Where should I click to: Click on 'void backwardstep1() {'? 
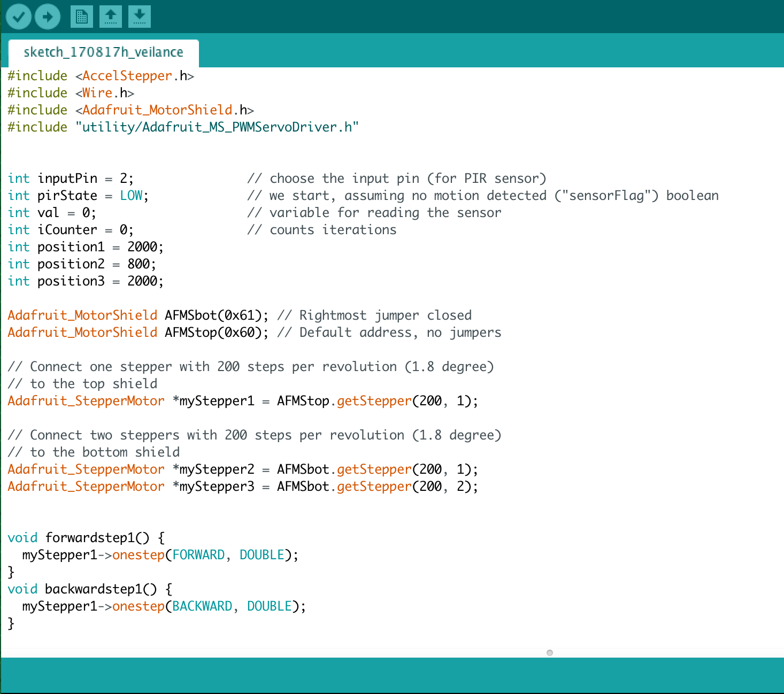[x=90, y=589]
